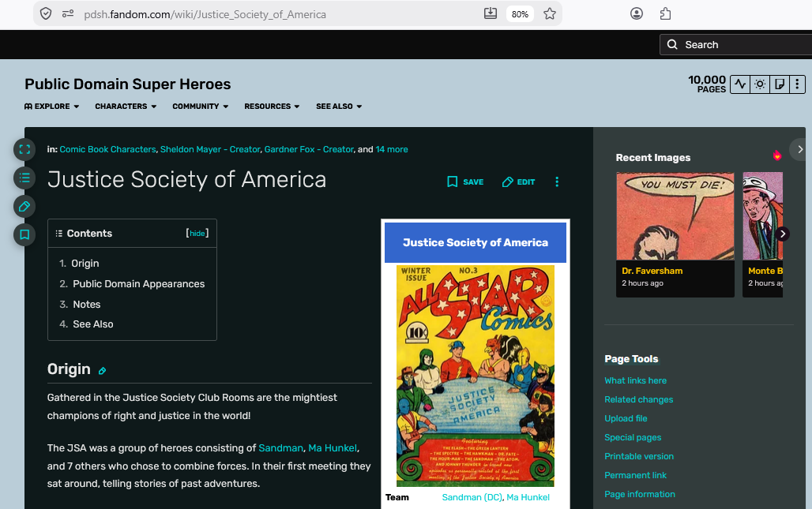Expand the COMMUNITY dropdown menu
Image resolution: width=812 pixels, height=509 pixels.
(201, 106)
